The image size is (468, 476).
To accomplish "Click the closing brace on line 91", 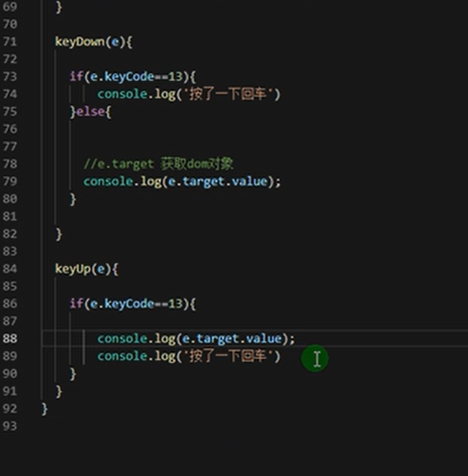I will (59, 392).
